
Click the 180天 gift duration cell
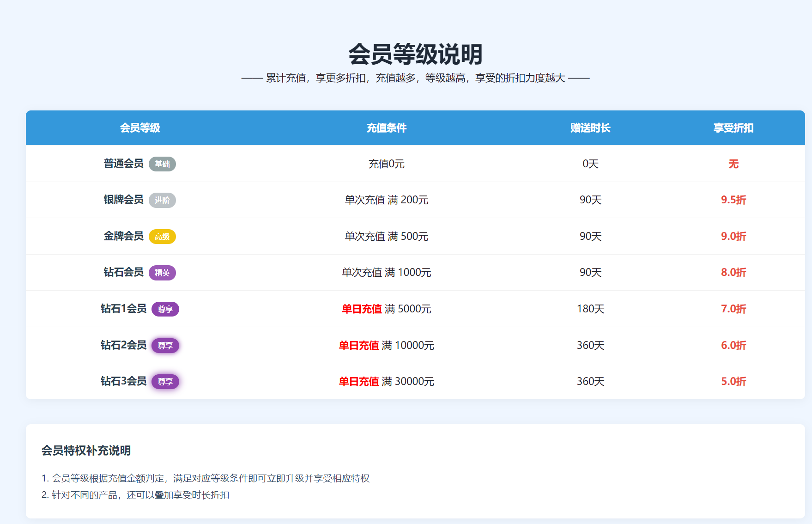[590, 309]
